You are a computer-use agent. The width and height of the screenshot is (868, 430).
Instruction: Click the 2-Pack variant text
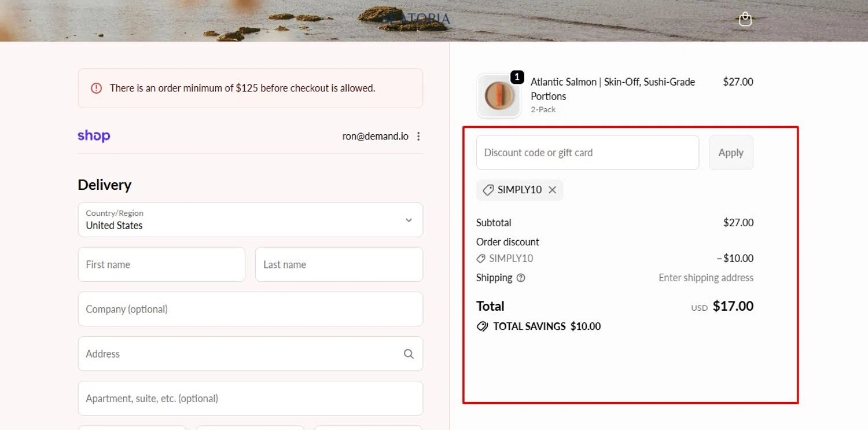pos(543,109)
